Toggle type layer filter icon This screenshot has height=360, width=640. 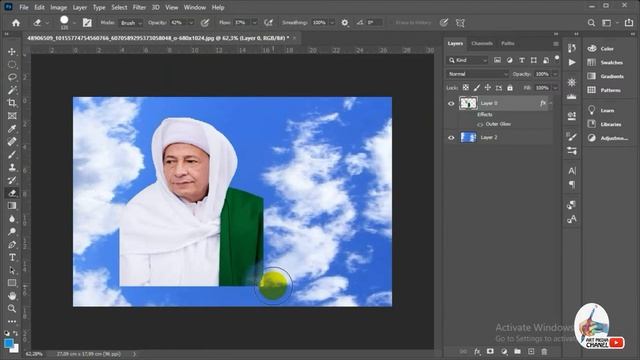click(x=522, y=60)
